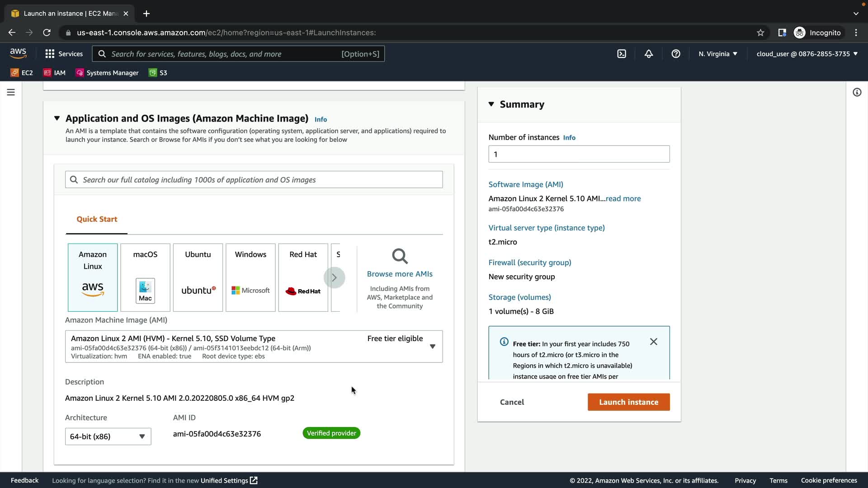Screen dimensions: 868x488
Task: Open the N. Virginia region menu
Action: 717,54
